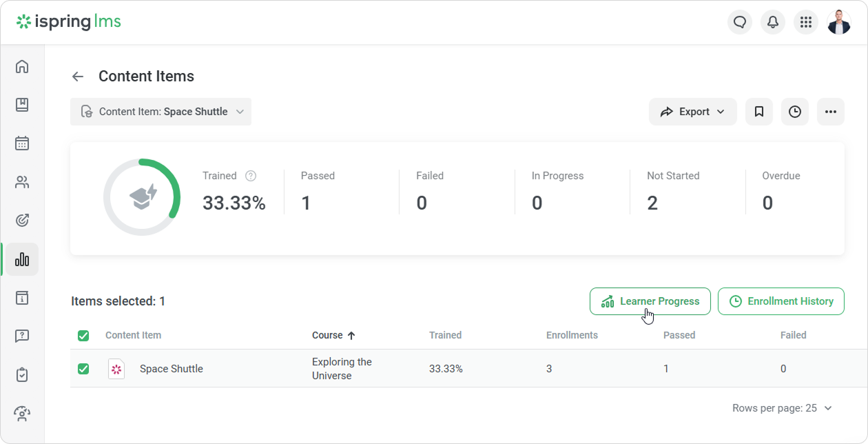This screenshot has height=444, width=868.
Task: Open the users icon in sidebar
Action: [22, 182]
